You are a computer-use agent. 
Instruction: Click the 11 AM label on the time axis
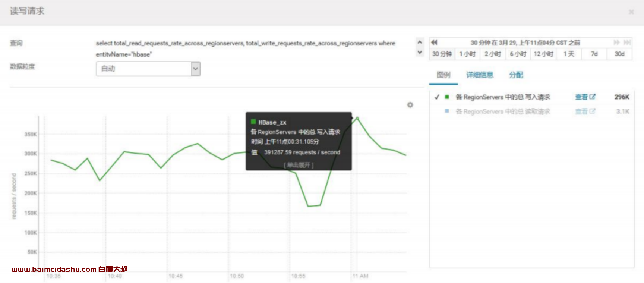coord(360,276)
